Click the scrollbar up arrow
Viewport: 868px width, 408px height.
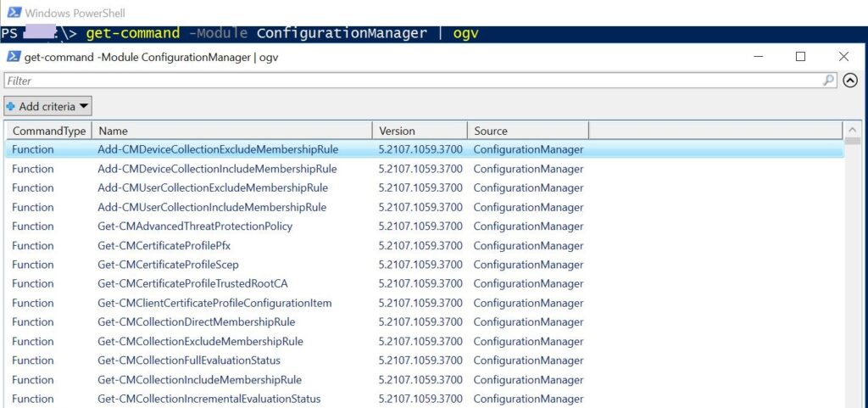coord(852,130)
